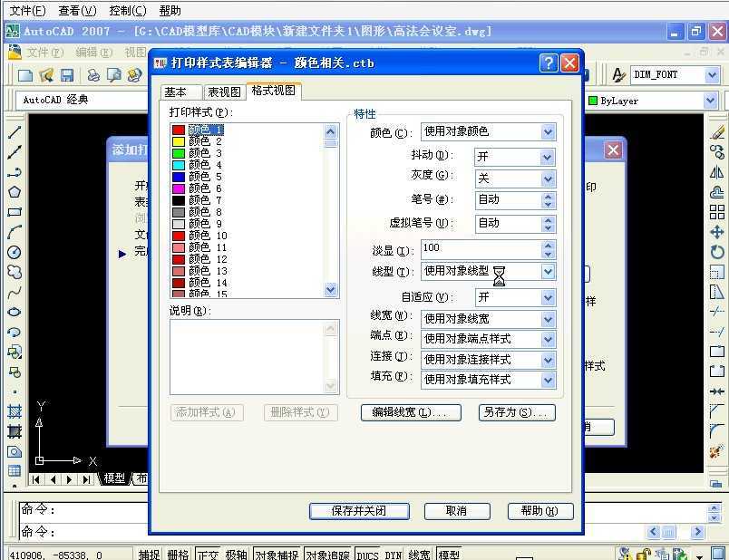
Task: Select the 格式视图 tab
Action: click(274, 91)
